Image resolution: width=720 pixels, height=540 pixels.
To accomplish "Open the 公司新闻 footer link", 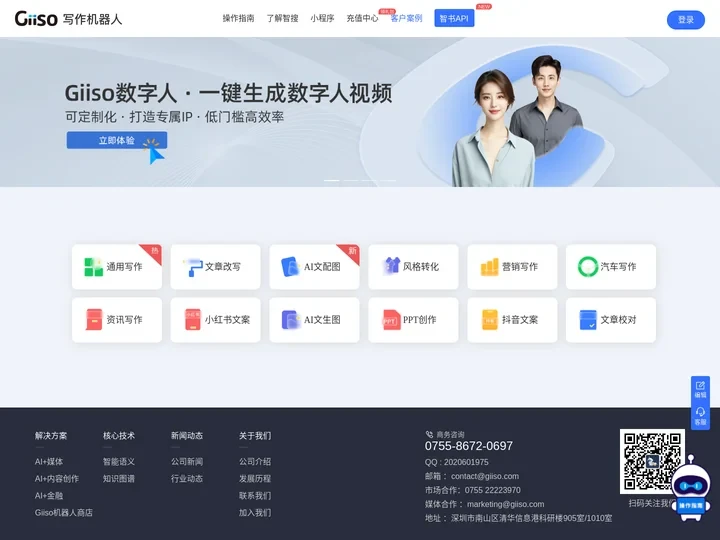I will (187, 461).
